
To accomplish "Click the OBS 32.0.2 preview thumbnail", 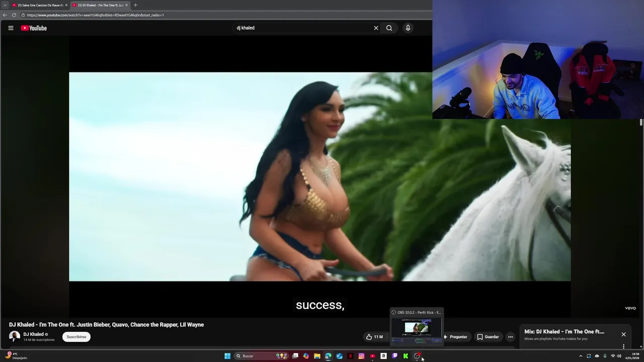I will [x=417, y=330].
